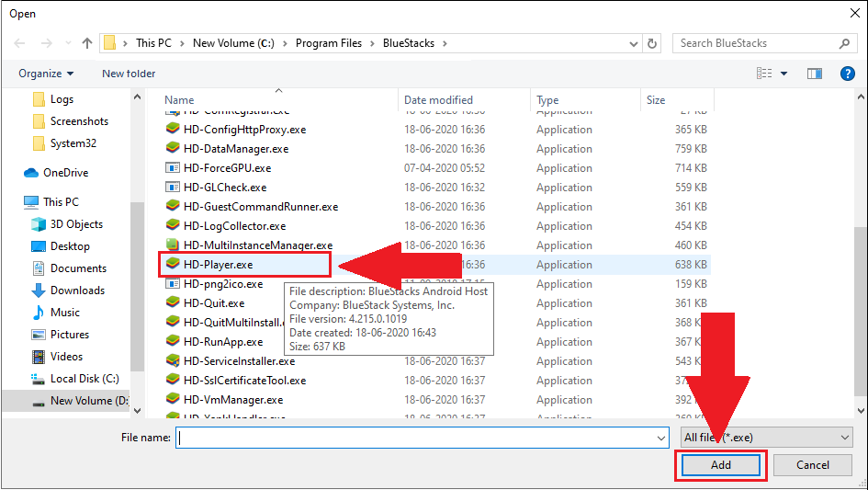Select HD-MultiInstanceManager.exe icon
This screenshot has width=868, height=490.
pyautogui.click(x=173, y=245)
